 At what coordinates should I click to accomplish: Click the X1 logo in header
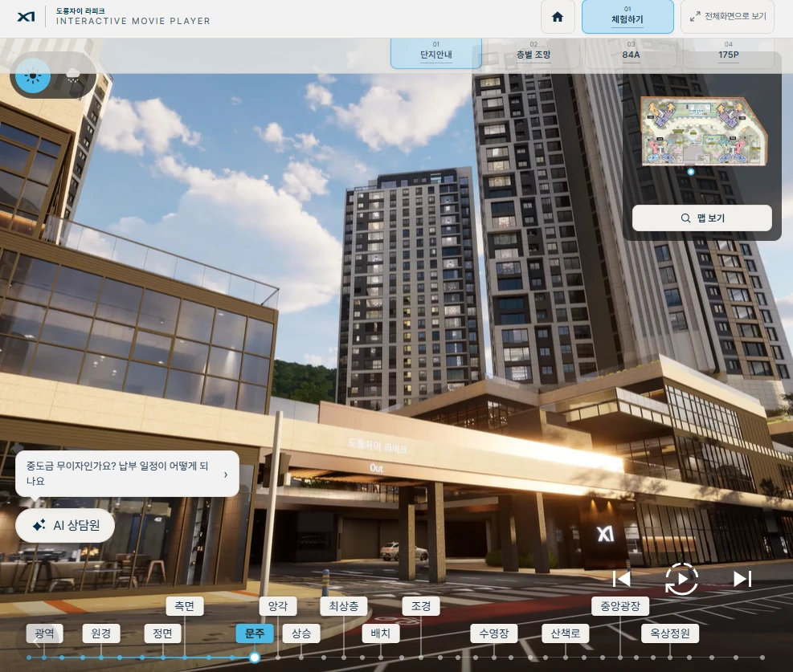pos(26,17)
